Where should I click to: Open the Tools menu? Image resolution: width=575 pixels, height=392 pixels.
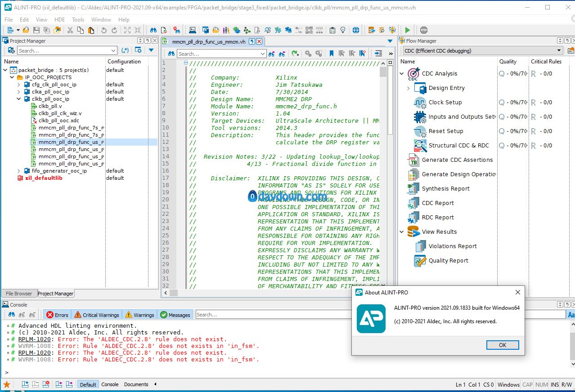click(x=78, y=19)
